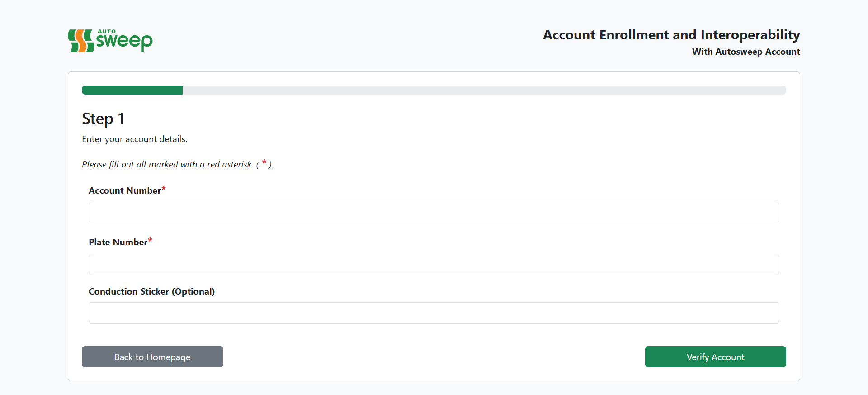Go back using Back to Homepage button
Image resolution: width=868 pixels, height=395 pixels.
152,357
